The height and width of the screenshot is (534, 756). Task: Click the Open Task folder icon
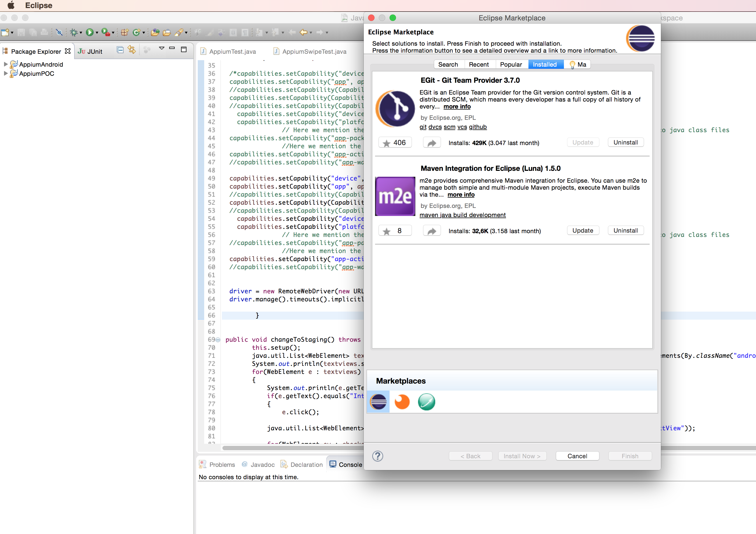click(167, 32)
